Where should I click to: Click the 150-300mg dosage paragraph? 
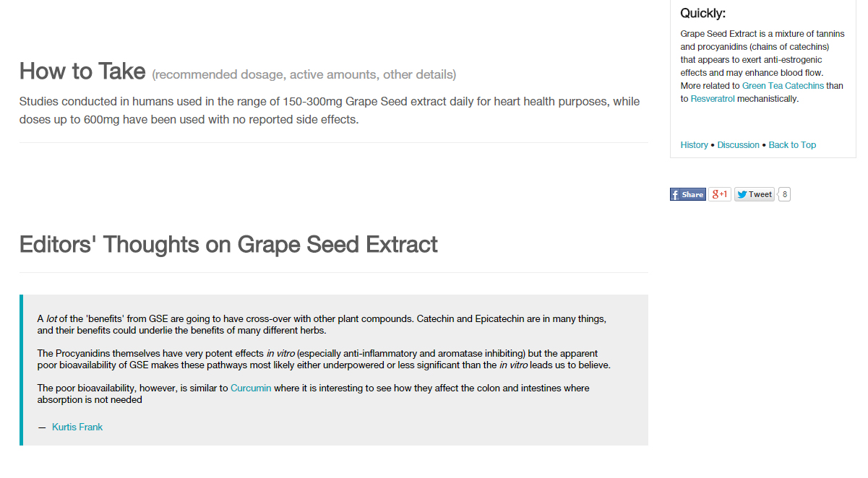330,110
